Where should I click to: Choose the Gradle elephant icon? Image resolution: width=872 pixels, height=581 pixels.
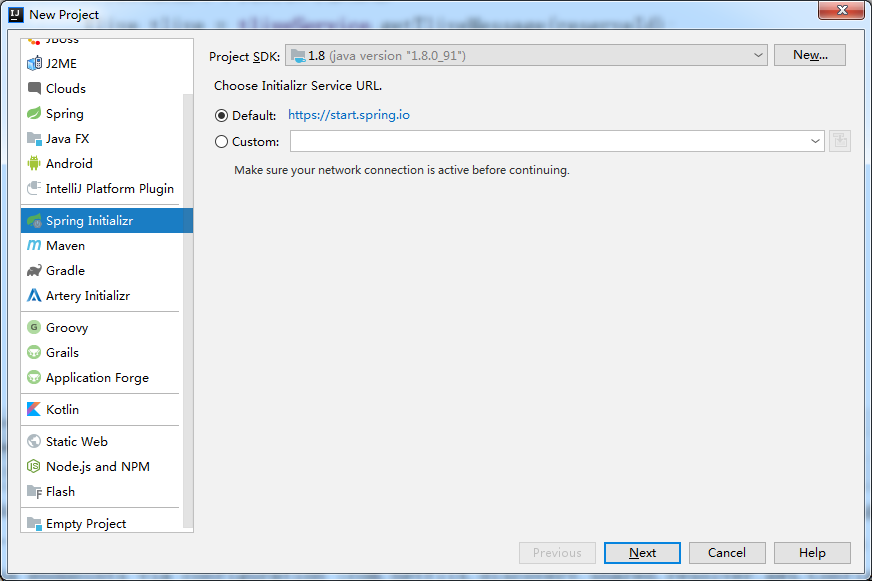point(34,271)
